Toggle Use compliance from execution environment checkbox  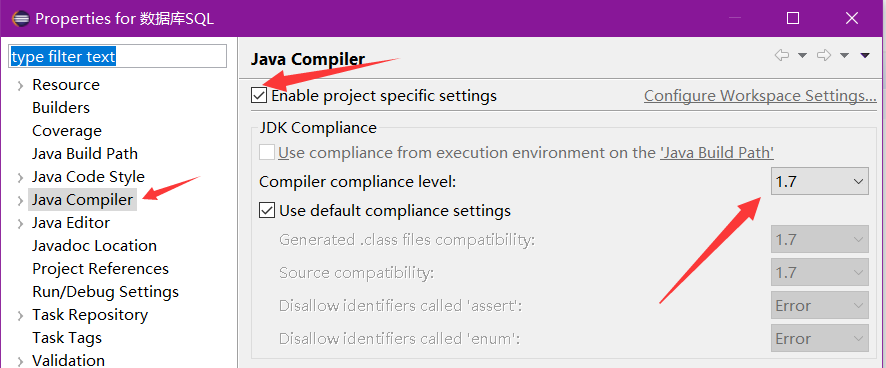[267, 153]
